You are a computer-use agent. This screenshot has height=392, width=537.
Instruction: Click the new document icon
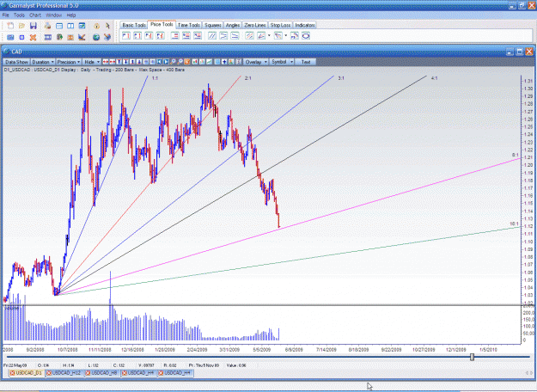[10, 26]
